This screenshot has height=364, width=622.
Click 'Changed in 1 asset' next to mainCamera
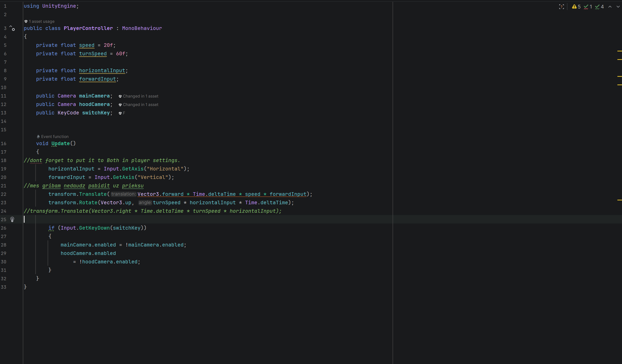[x=140, y=96]
